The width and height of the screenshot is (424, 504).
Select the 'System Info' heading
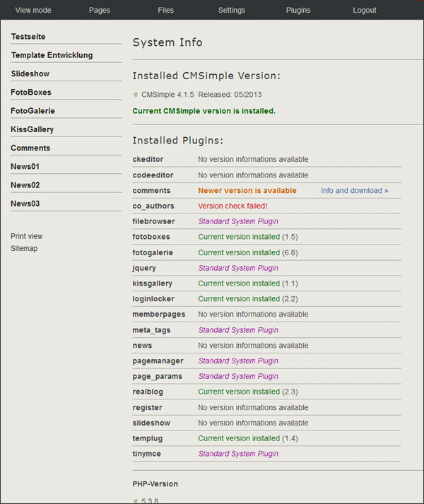167,42
